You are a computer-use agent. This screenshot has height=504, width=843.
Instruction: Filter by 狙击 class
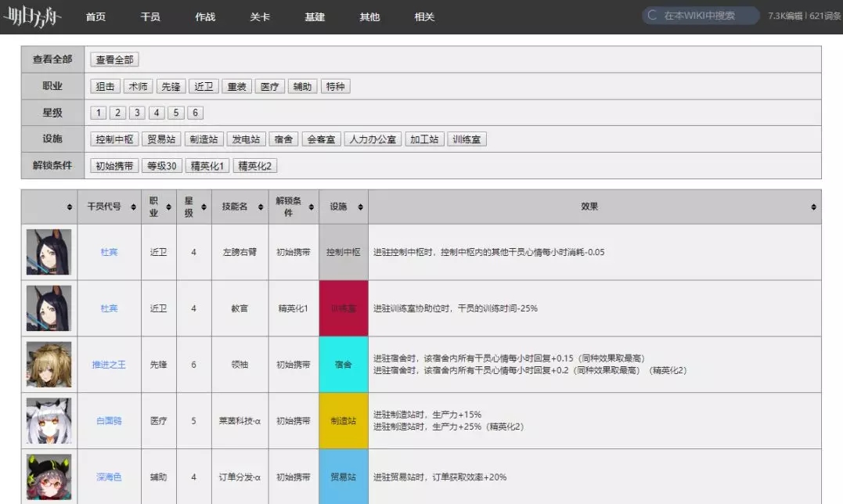pos(106,87)
